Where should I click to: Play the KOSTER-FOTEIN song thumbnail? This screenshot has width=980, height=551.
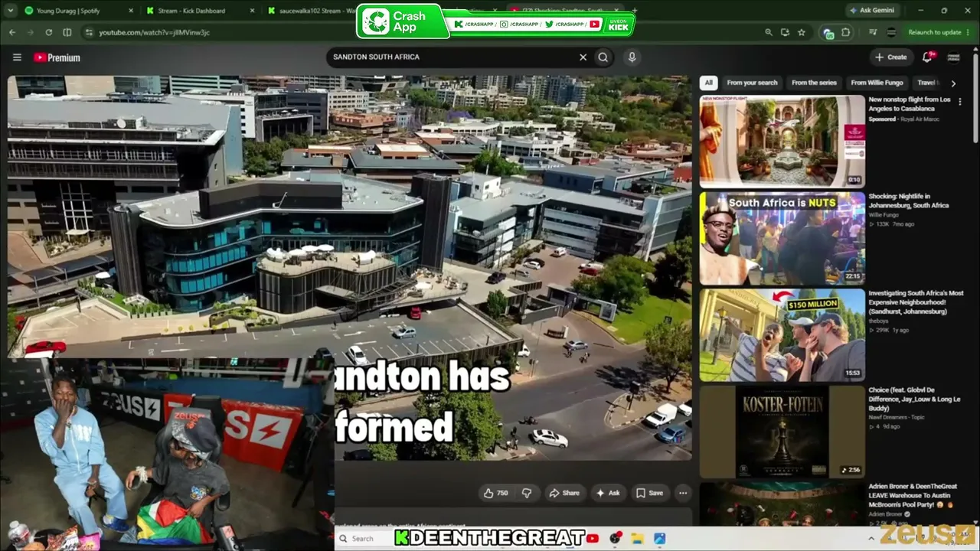pyautogui.click(x=782, y=432)
